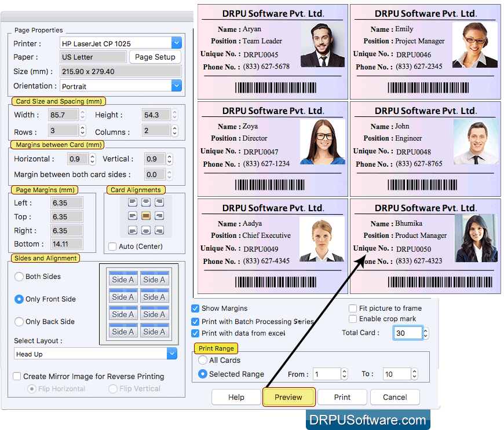Select the top-left card alignment icon
The height and width of the screenshot is (430, 504).
click(133, 203)
